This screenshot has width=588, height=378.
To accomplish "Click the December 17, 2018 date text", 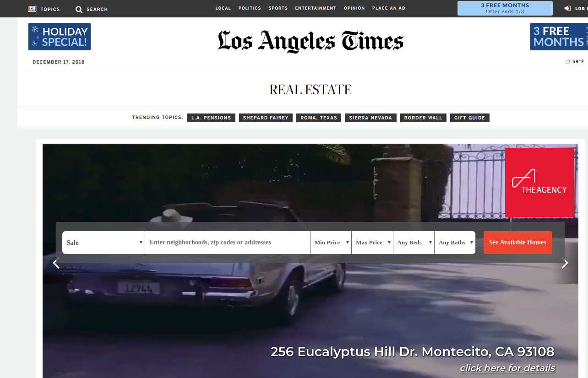I will (59, 62).
